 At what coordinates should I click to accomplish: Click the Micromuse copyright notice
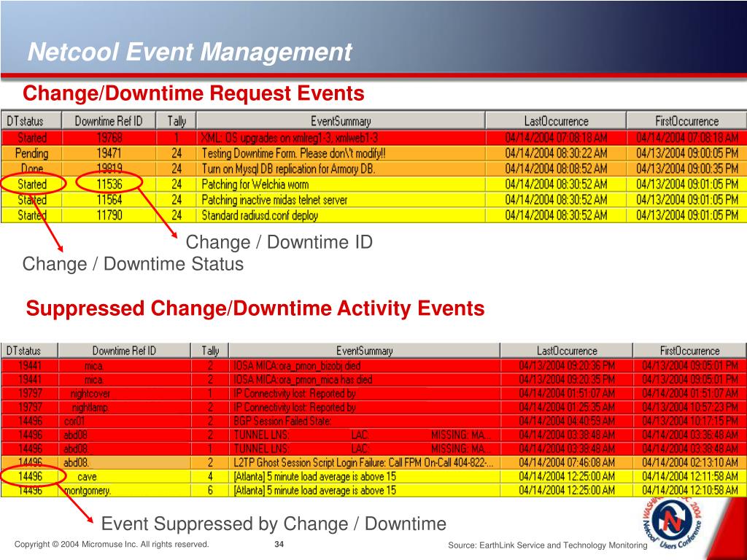[112, 544]
